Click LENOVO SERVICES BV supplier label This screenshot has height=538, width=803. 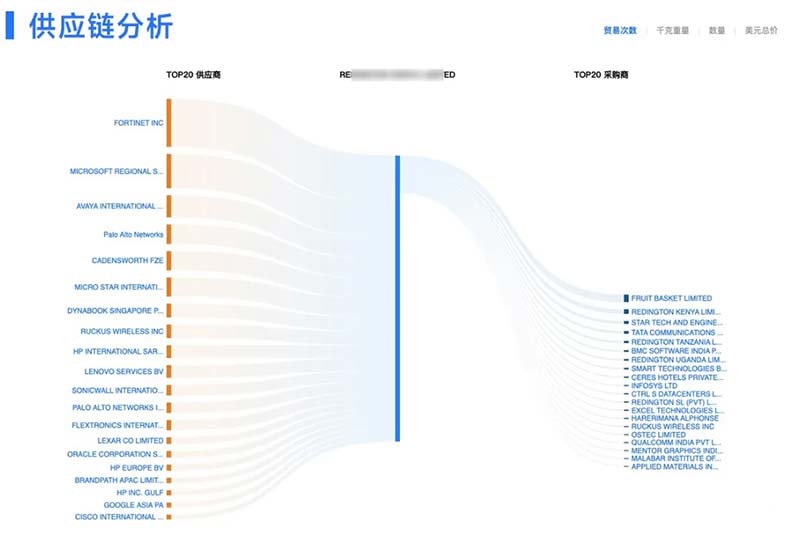tap(124, 372)
